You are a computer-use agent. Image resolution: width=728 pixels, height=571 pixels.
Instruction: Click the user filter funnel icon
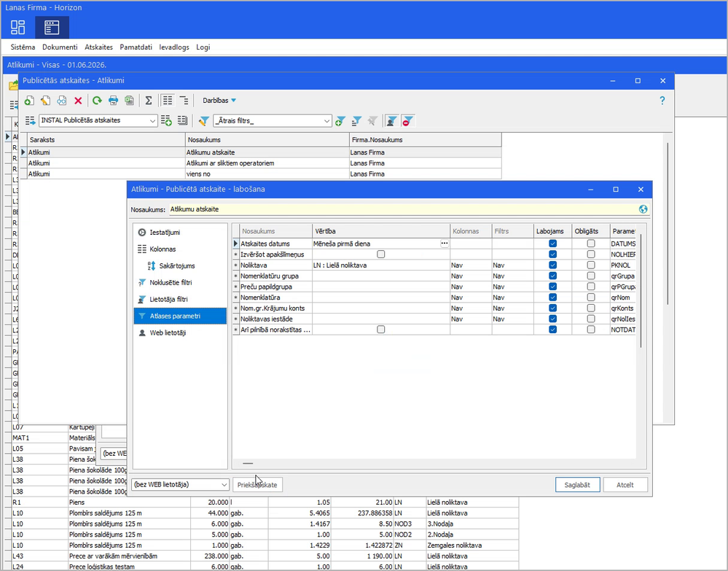click(x=391, y=121)
